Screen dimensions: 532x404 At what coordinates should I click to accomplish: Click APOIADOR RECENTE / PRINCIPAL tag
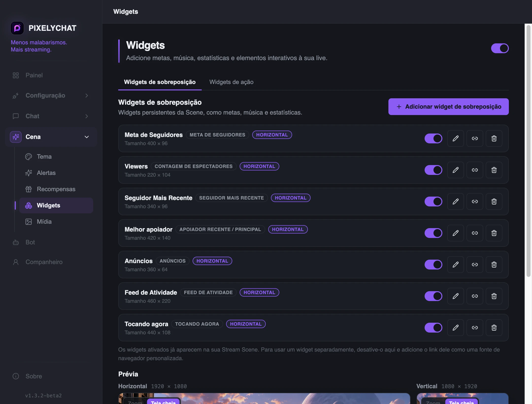[x=220, y=229]
